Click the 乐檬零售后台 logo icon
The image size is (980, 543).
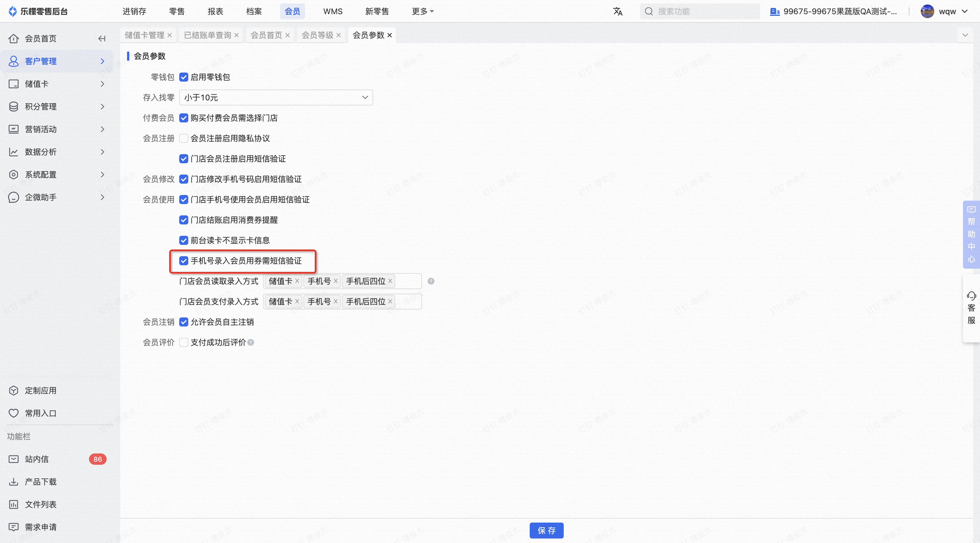13,11
